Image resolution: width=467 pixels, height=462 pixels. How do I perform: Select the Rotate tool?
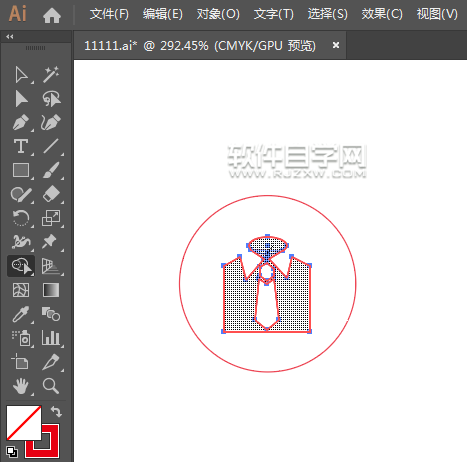pos(21,218)
